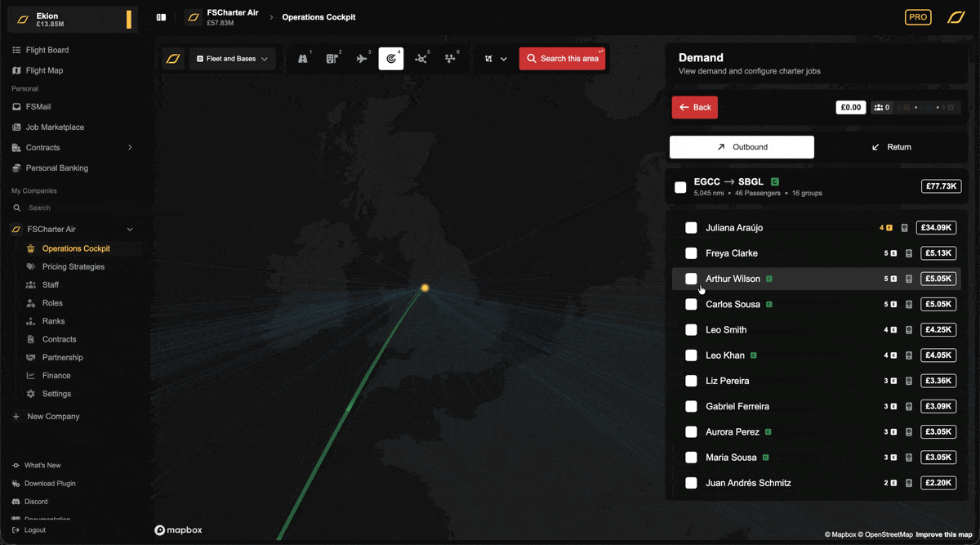The height and width of the screenshot is (545, 980).
Task: Toggle the sidebar panel icon in header
Action: pyautogui.click(x=162, y=17)
